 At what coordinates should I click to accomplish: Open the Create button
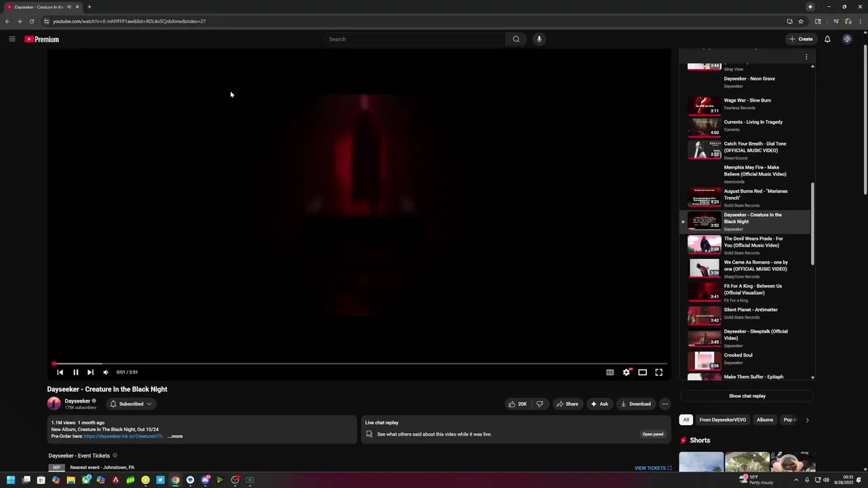pos(801,39)
